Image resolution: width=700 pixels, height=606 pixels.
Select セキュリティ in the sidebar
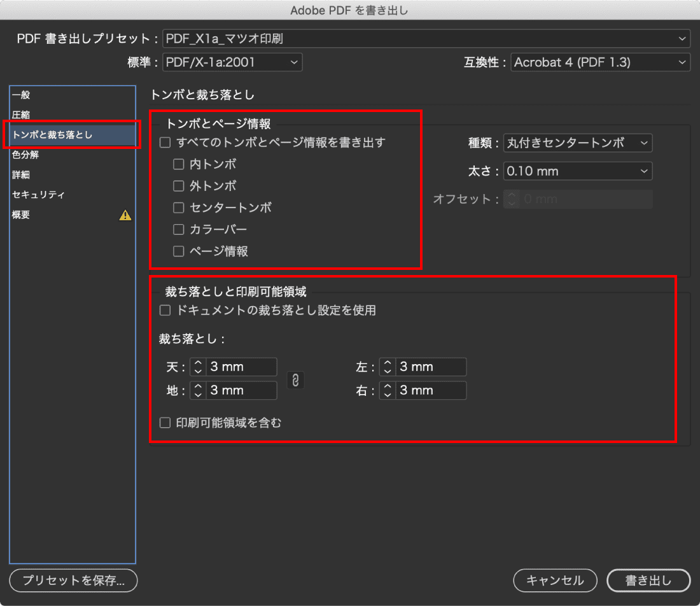tap(73, 195)
